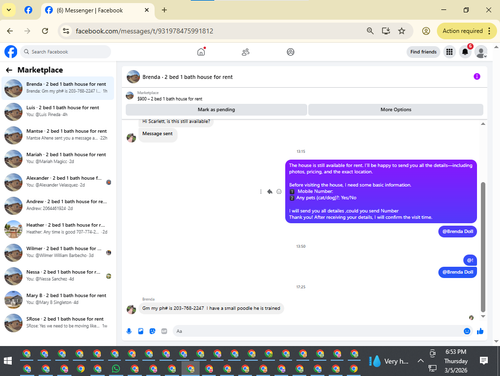Click the chat scrollbar thumb
This screenshot has width=500, height=376.
pyautogui.click(x=483, y=247)
